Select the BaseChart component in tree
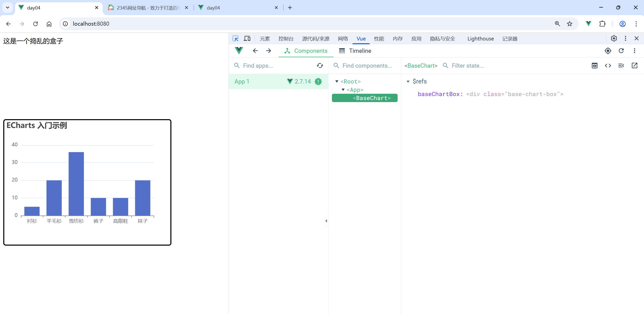The width and height of the screenshot is (644, 314). 371,98
